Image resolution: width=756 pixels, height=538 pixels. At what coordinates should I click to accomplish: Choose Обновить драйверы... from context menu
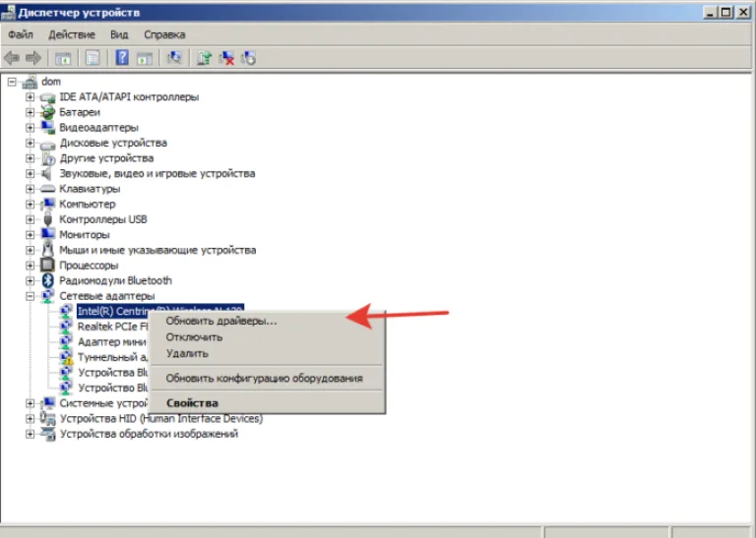click(267, 321)
